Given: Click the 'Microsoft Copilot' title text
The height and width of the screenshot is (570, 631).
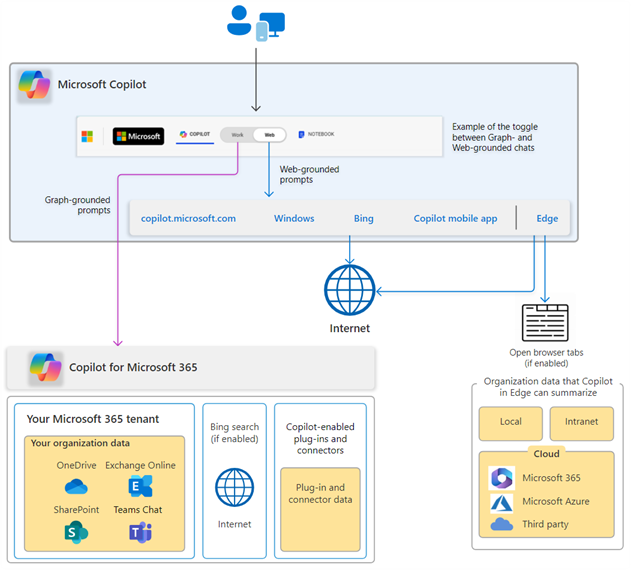Looking at the screenshot, I should point(102,85).
